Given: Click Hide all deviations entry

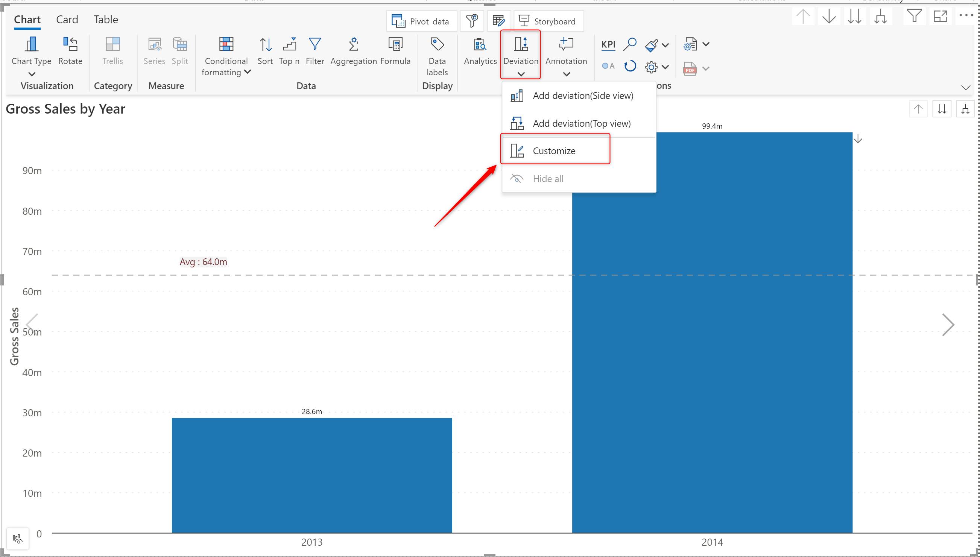Looking at the screenshot, I should tap(548, 179).
